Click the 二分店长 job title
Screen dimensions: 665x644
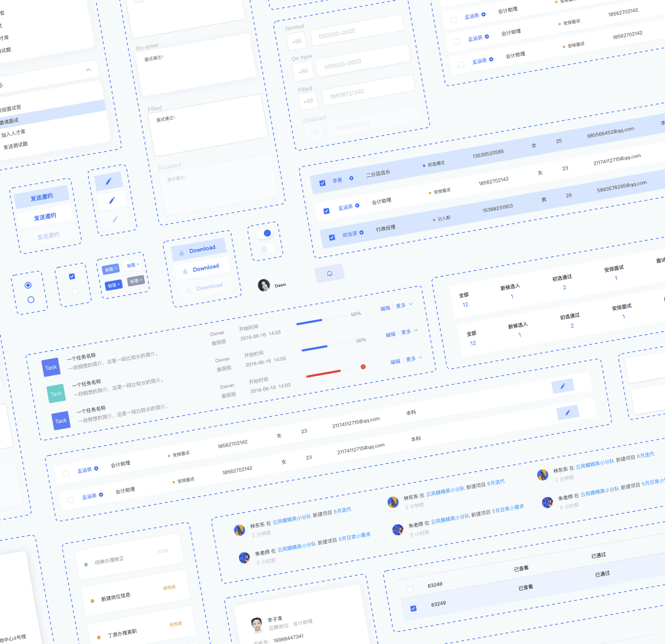point(378,173)
